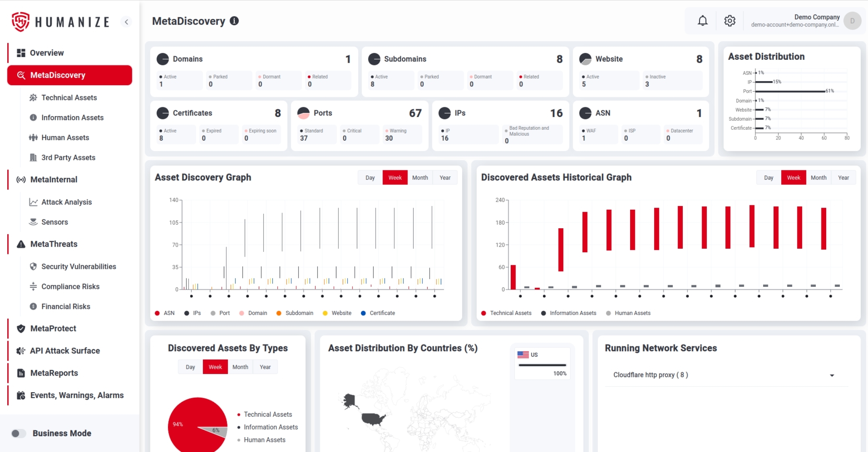The image size is (868, 452).
Task: Open the notifications bell
Action: [702, 20]
